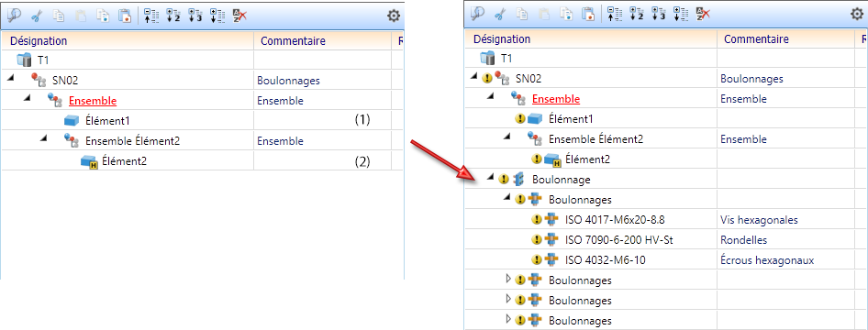Viewport: 868px width, 330px height.
Task: Expand to level 2 in the left panel toolbar
Action: (173, 16)
